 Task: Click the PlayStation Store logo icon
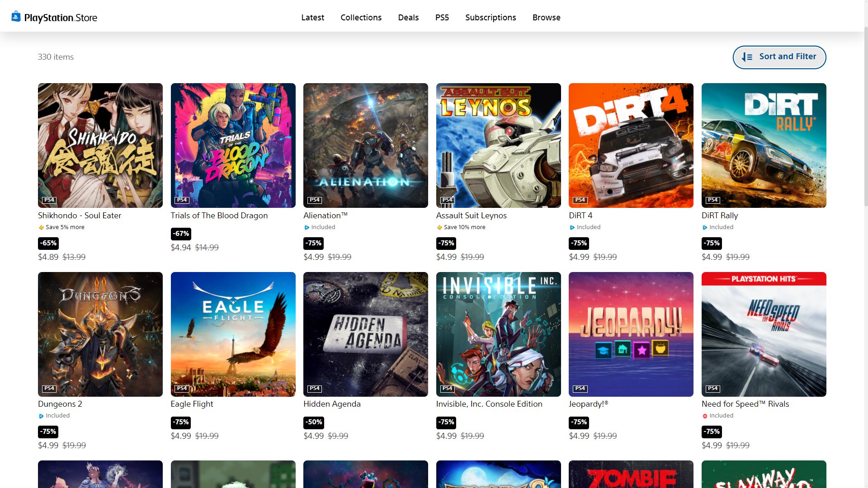(x=16, y=17)
